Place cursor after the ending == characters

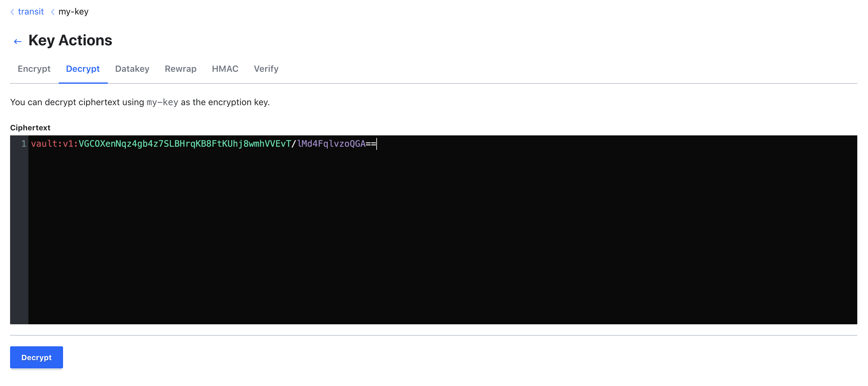[x=376, y=143]
